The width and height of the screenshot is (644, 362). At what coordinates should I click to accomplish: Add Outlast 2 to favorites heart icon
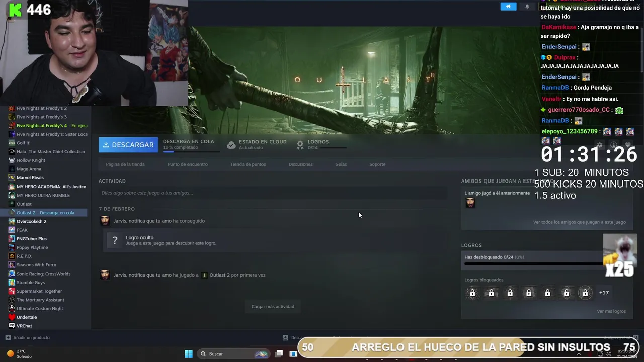pyautogui.click(x=627, y=145)
